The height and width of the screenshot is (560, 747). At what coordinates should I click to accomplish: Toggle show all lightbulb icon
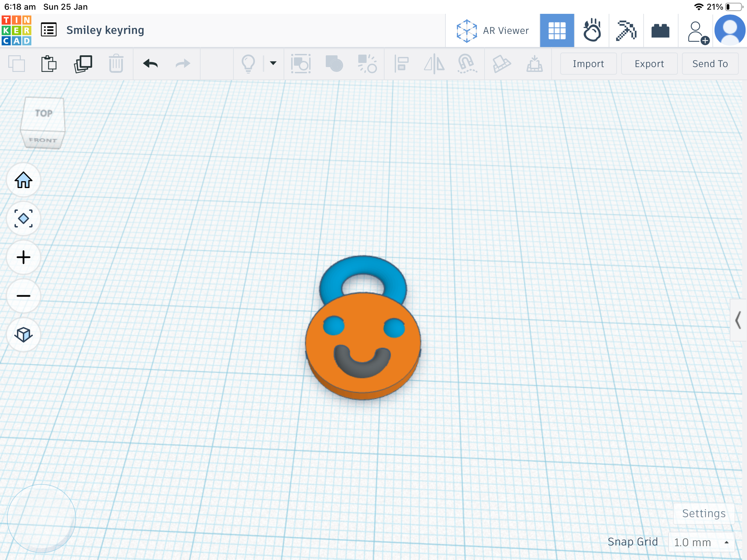coord(248,64)
